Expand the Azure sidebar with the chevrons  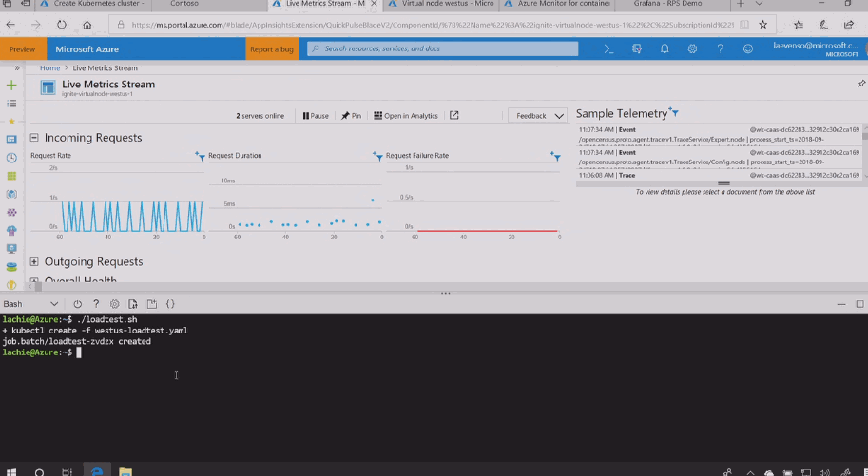pos(17,68)
